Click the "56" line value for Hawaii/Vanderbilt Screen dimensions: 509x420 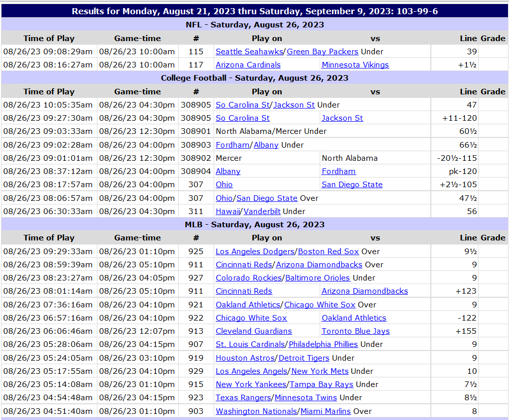click(471, 212)
